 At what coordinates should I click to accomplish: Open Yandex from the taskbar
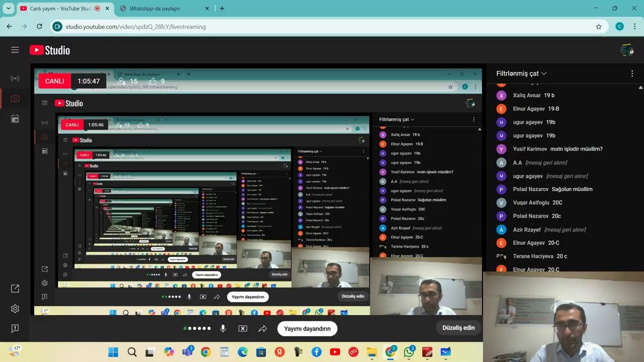(x=279, y=352)
